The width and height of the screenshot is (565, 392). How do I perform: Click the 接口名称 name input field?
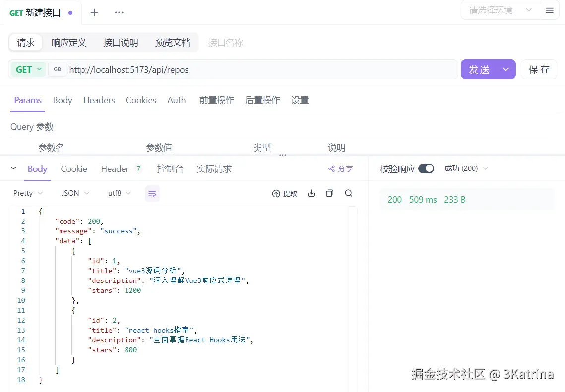pos(226,43)
